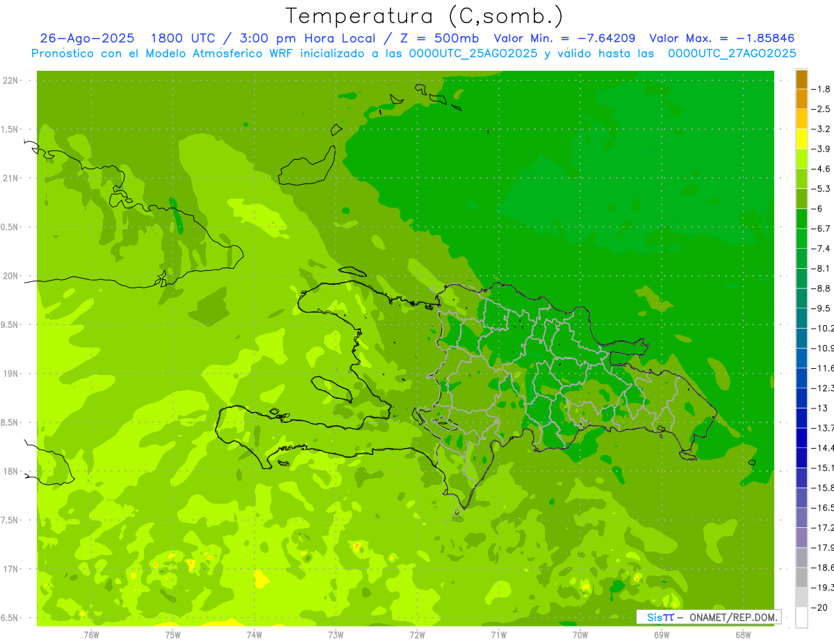Select the 'Valor Min. = -7.64209' text

[564, 38]
